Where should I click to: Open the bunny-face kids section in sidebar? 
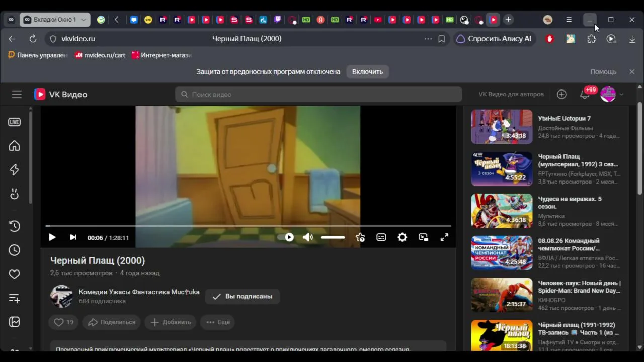tap(14, 194)
